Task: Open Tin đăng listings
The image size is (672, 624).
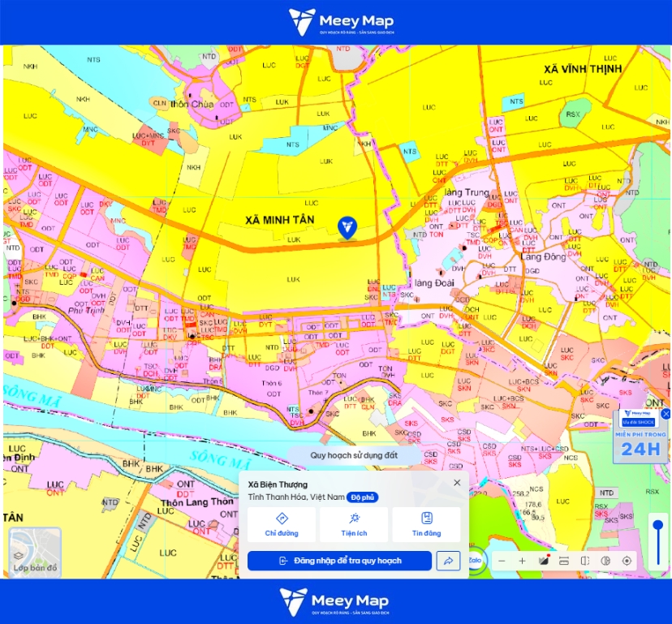Action: tap(426, 524)
